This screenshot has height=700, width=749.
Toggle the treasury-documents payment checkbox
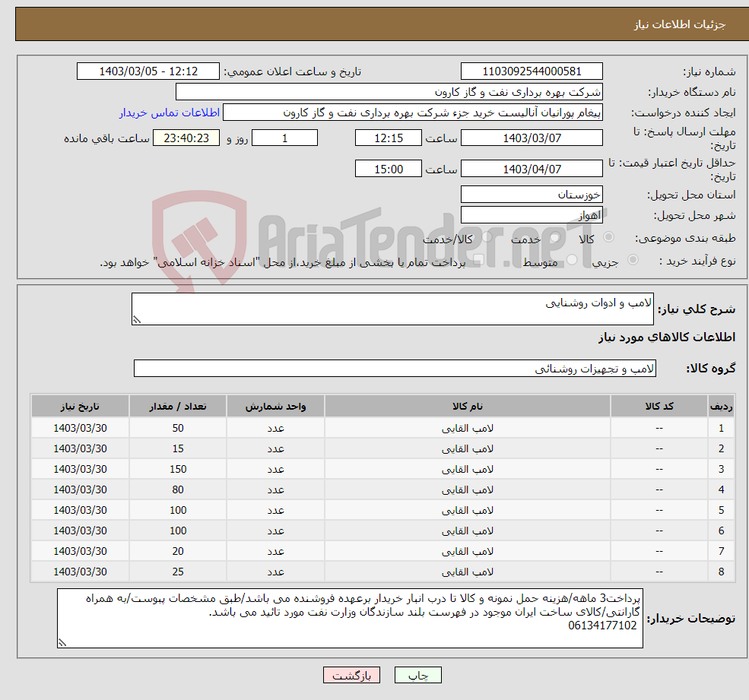click(479, 260)
